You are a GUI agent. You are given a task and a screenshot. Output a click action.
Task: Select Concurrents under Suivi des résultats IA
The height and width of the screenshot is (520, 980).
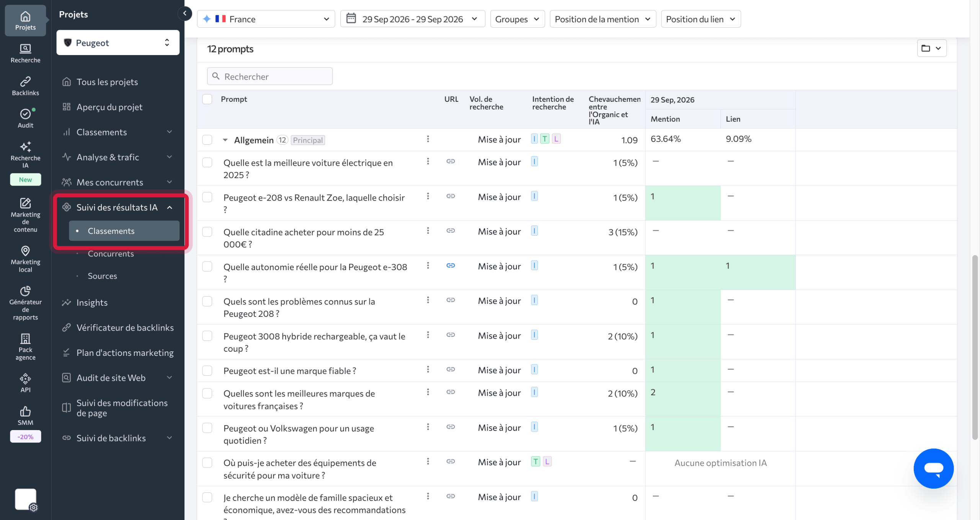[x=111, y=254]
